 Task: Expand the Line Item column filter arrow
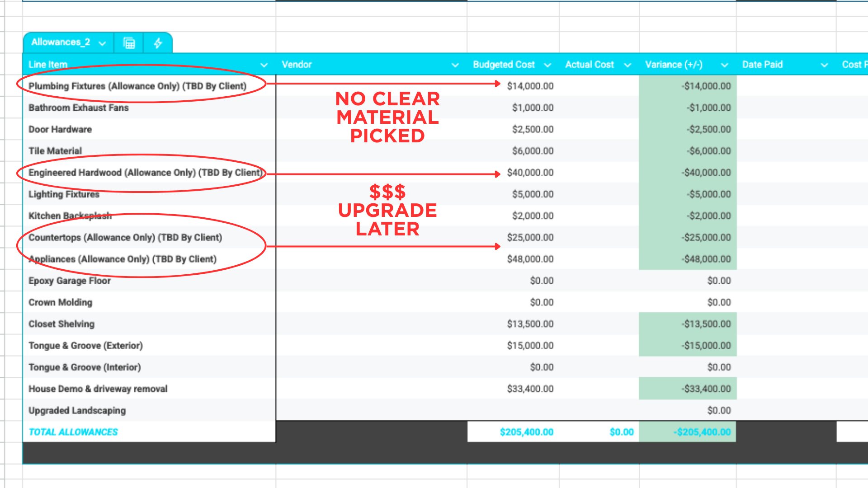(x=264, y=65)
